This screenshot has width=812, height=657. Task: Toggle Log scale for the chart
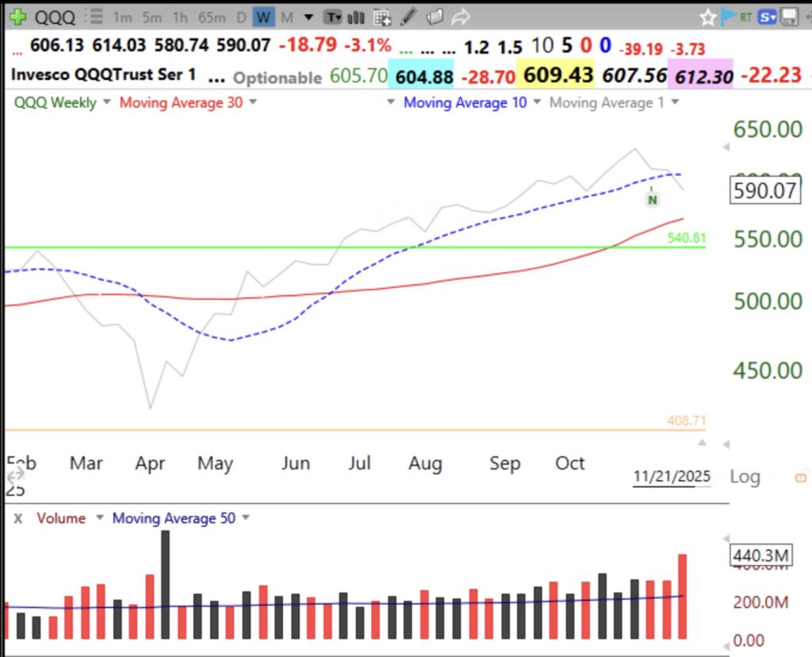coord(746,476)
